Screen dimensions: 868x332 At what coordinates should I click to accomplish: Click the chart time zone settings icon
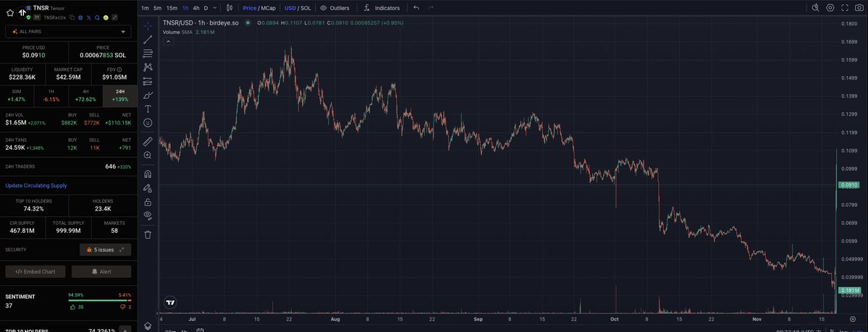click(x=853, y=319)
